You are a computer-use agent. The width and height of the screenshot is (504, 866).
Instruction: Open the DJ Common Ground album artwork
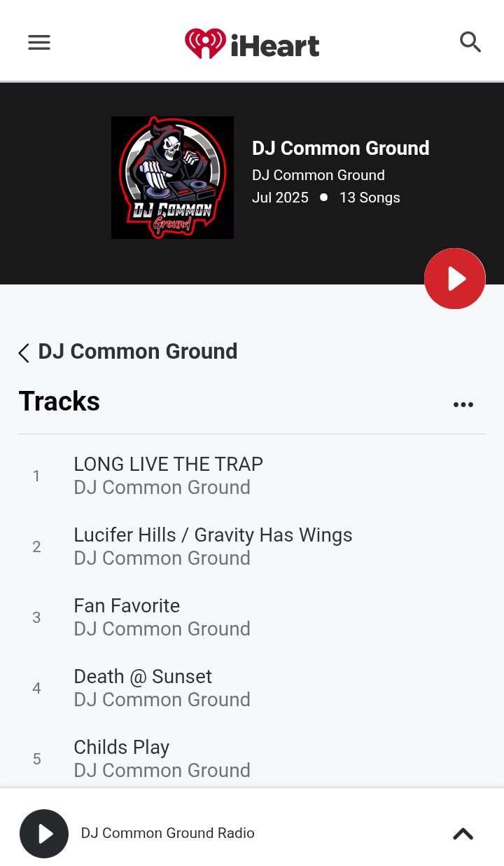(x=172, y=177)
